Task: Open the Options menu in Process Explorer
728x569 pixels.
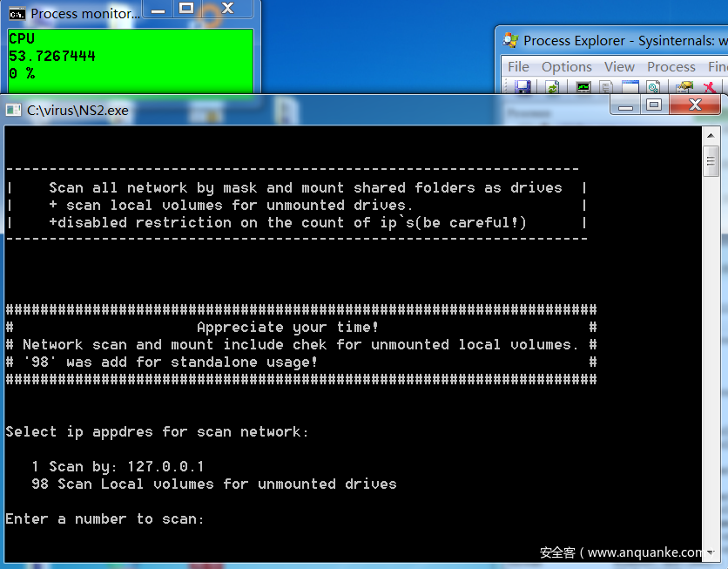Action: point(566,66)
